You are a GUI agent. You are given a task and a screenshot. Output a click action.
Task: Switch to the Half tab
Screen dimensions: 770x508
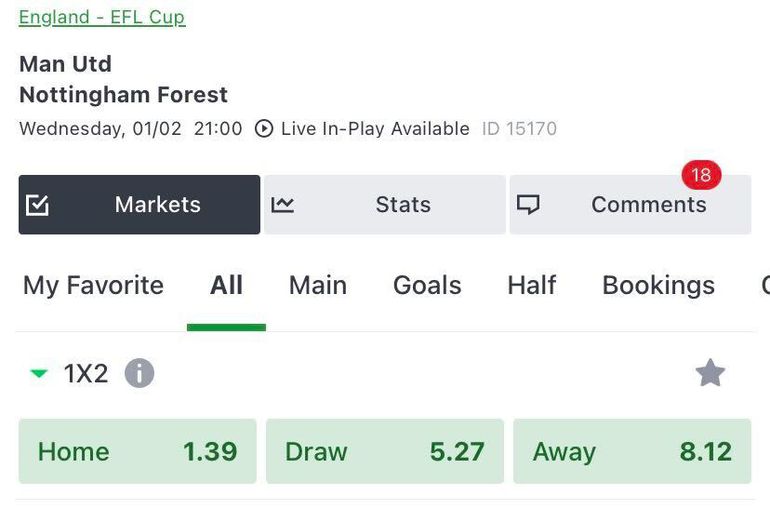click(531, 286)
